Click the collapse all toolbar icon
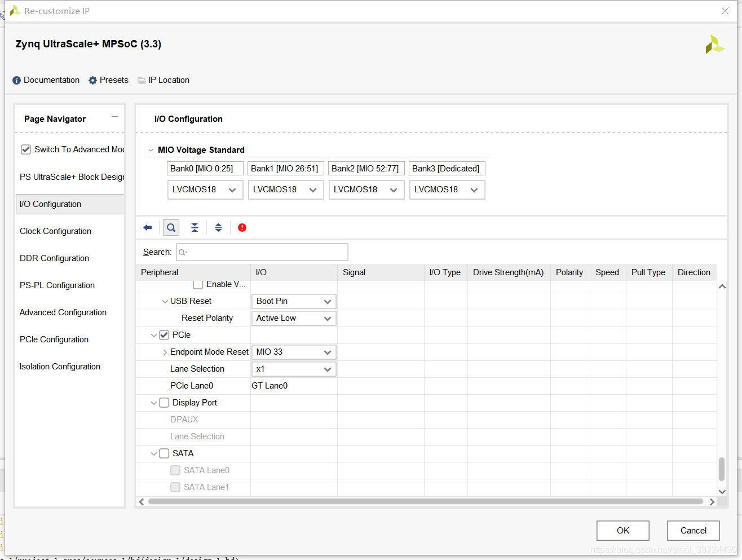This screenshot has height=560, width=742. tap(195, 228)
